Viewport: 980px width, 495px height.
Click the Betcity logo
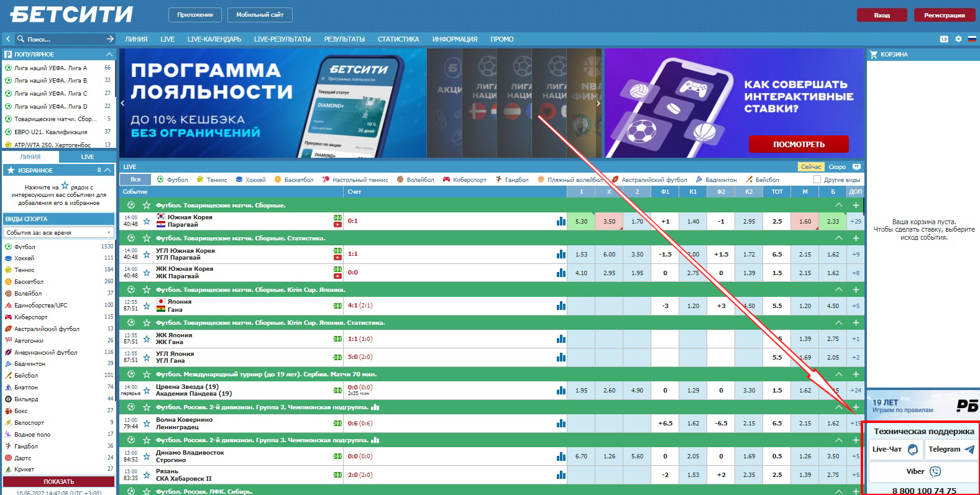coord(71,14)
